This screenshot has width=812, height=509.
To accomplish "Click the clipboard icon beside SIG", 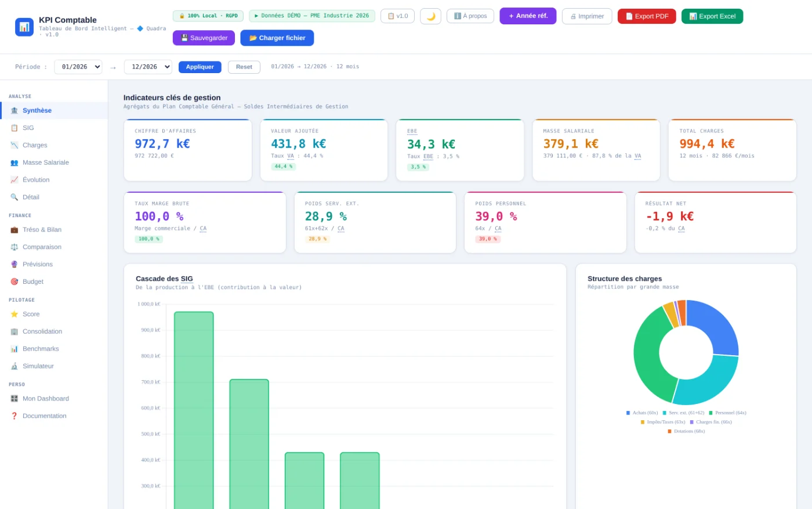I will [x=14, y=128].
